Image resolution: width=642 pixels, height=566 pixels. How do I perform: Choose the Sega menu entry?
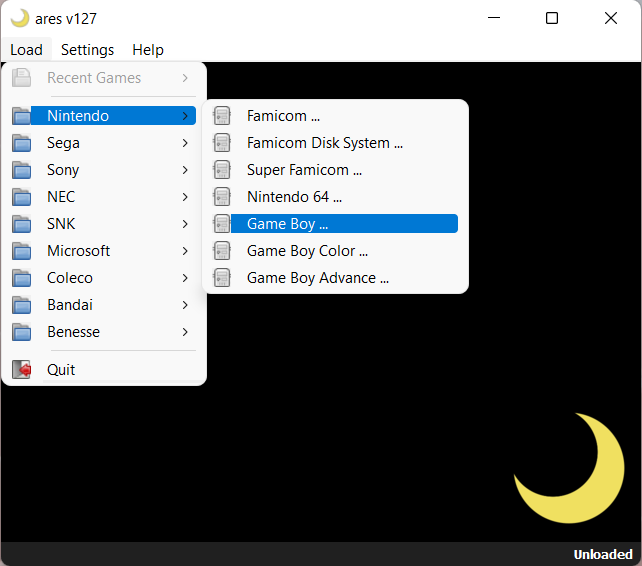(x=104, y=143)
